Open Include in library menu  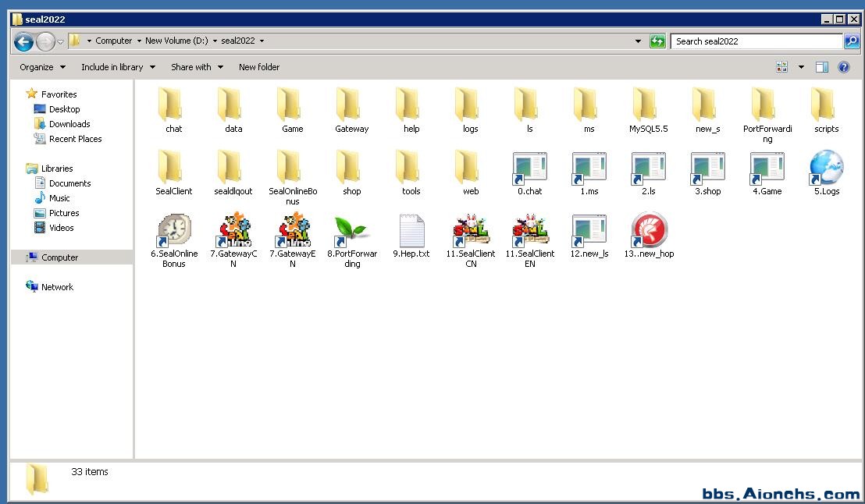pyautogui.click(x=118, y=67)
